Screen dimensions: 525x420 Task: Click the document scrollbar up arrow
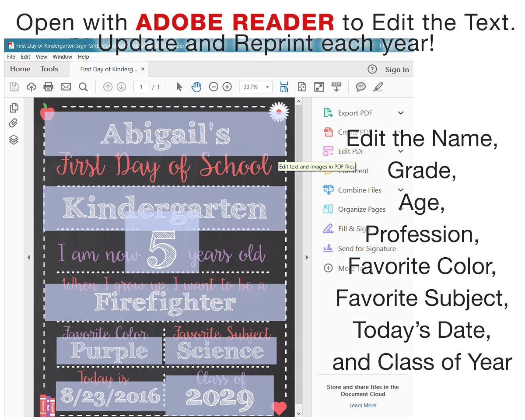pyautogui.click(x=299, y=101)
